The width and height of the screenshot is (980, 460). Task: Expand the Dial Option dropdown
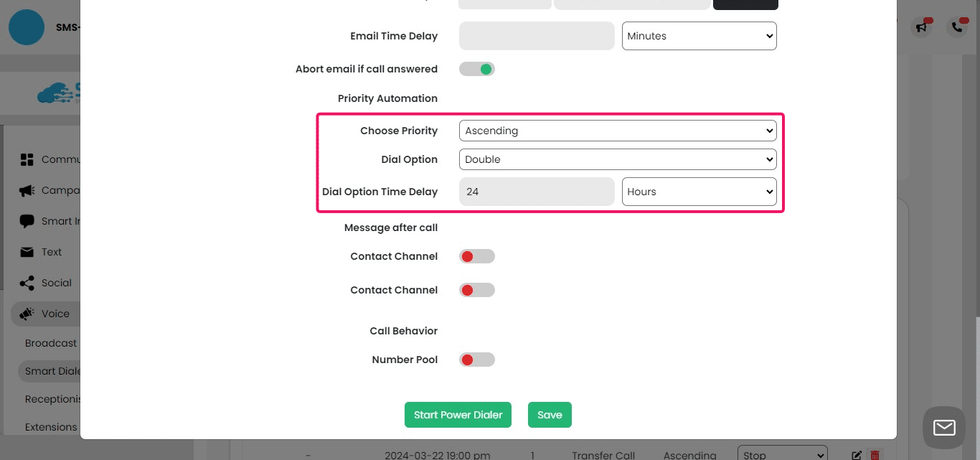coord(617,159)
